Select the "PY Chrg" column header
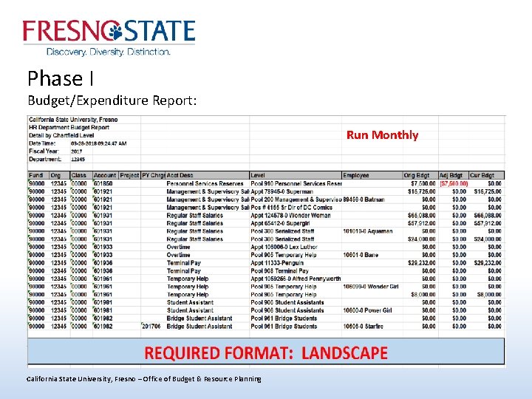 154,175
